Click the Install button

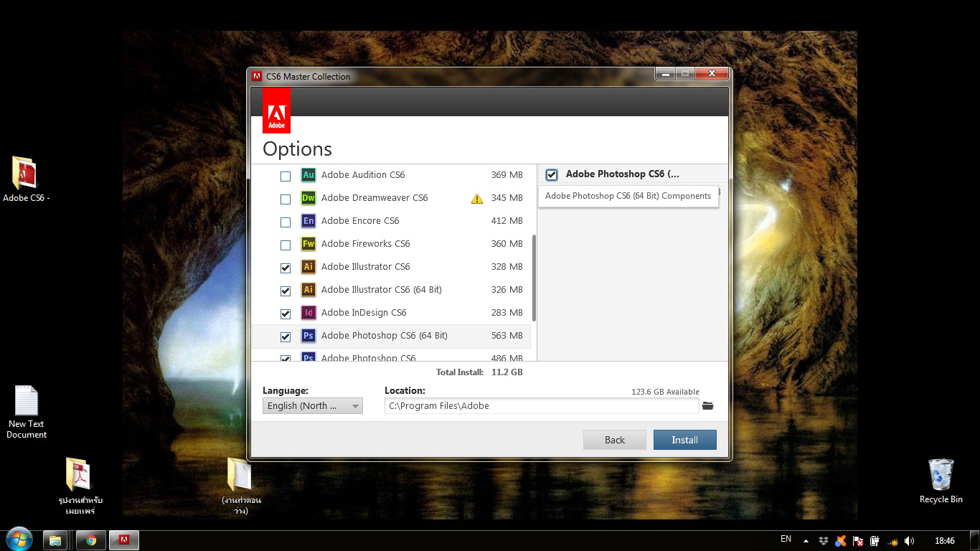pos(684,440)
